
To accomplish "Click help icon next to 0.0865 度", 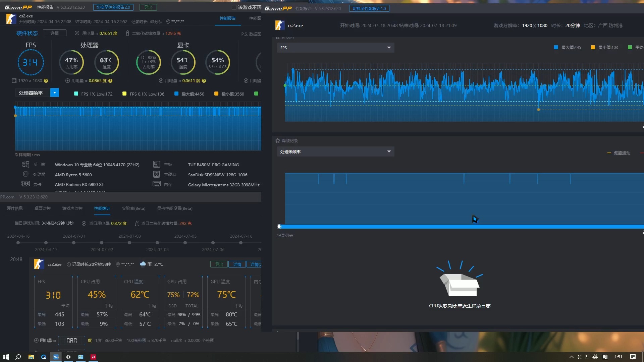I will tap(110, 81).
